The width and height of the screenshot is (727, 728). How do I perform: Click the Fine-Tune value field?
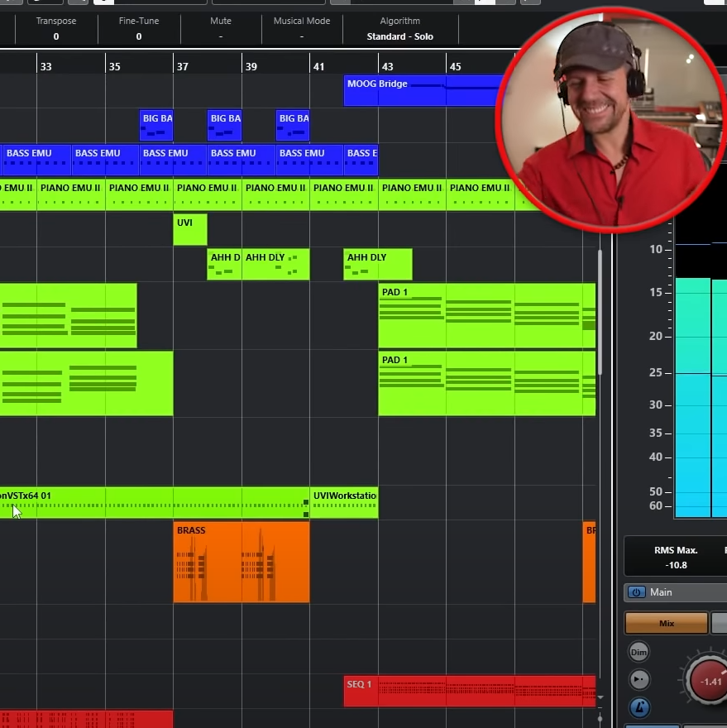(x=138, y=36)
